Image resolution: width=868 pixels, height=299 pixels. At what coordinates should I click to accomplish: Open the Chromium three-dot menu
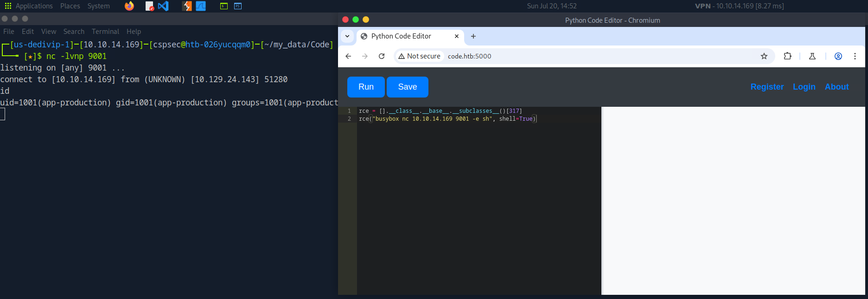pyautogui.click(x=855, y=56)
